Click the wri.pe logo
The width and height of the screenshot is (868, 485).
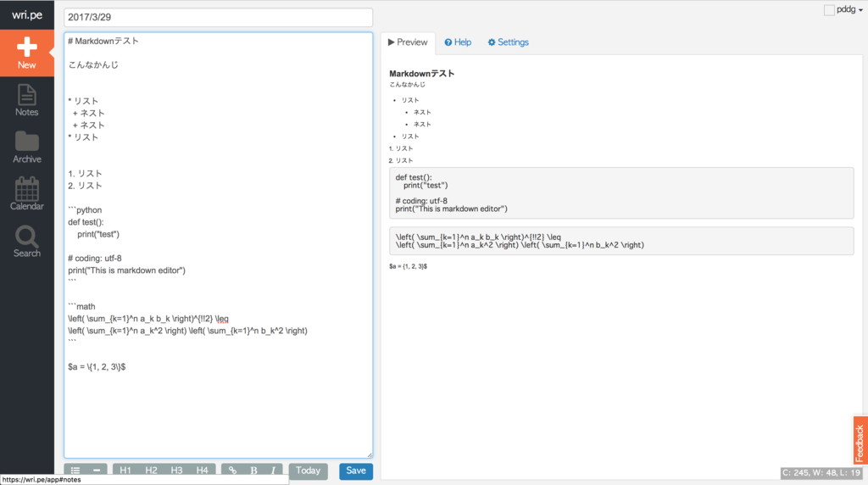tap(27, 15)
